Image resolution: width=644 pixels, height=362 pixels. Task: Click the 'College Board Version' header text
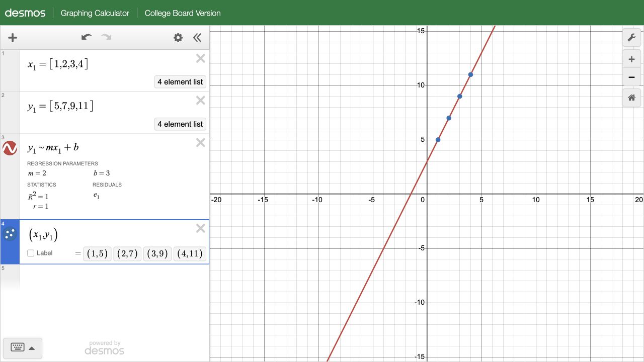click(x=183, y=13)
